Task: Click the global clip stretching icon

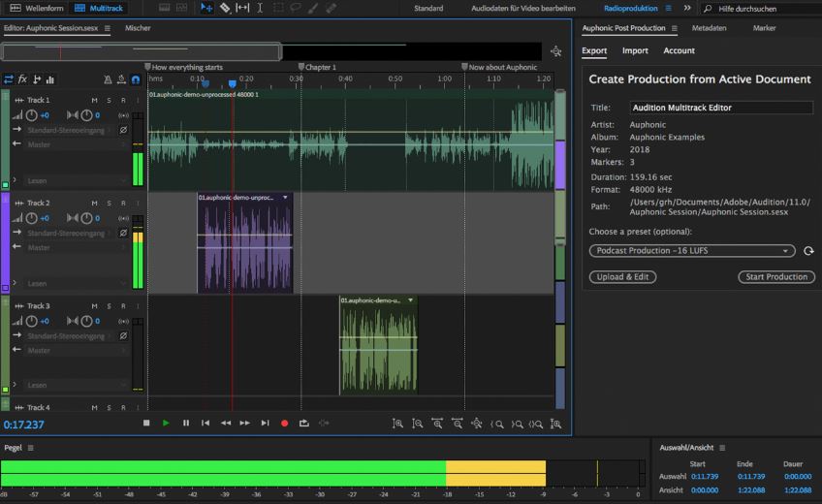Action: pyautogui.click(x=121, y=79)
